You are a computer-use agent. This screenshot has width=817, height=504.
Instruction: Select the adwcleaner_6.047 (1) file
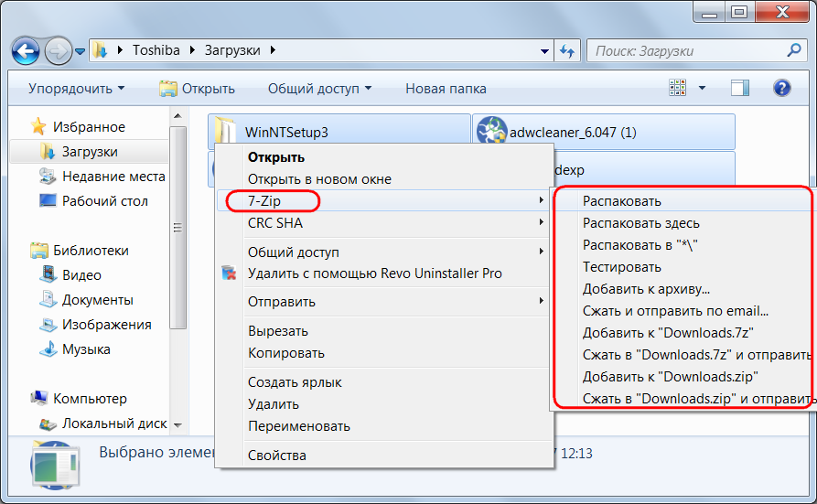point(604,132)
